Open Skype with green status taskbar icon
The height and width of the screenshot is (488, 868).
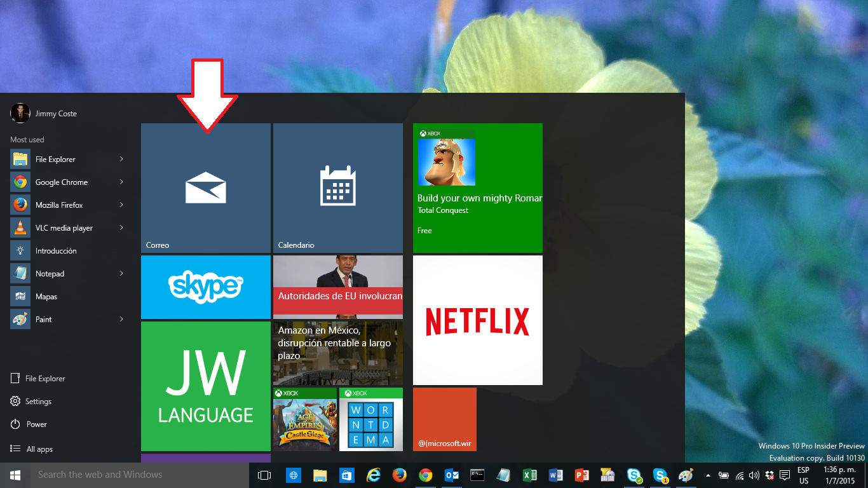pyautogui.click(x=634, y=475)
